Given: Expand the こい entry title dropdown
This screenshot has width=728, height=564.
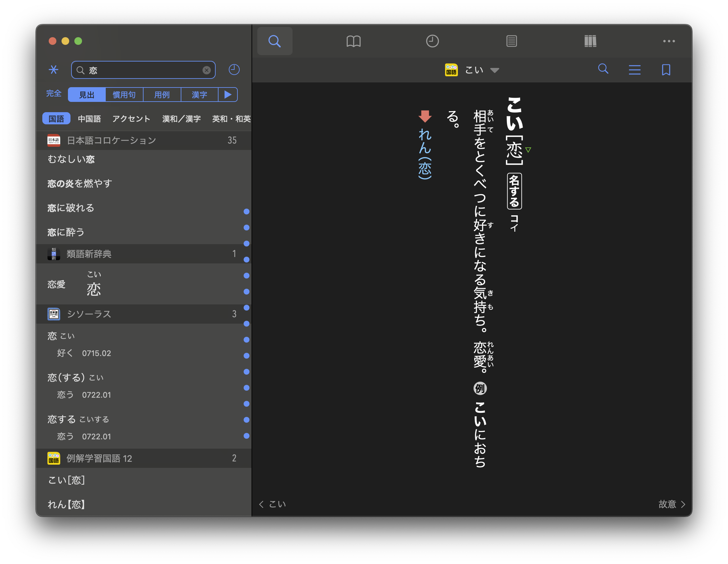Looking at the screenshot, I should [x=494, y=70].
